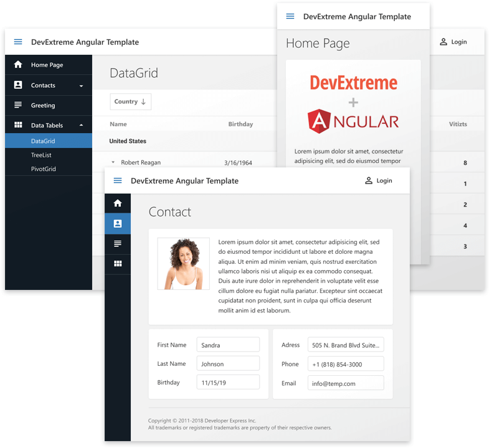Select DataGrid submenu item
492x448 pixels.
[49, 141]
